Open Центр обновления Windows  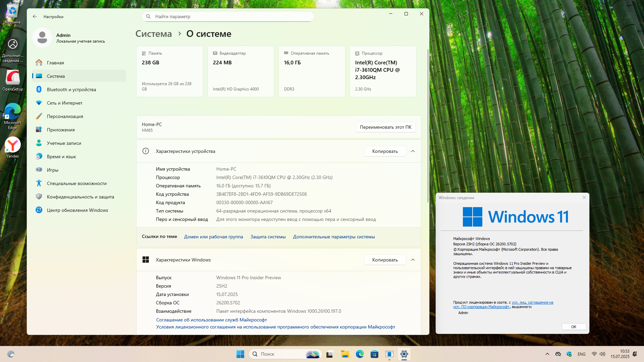click(77, 210)
